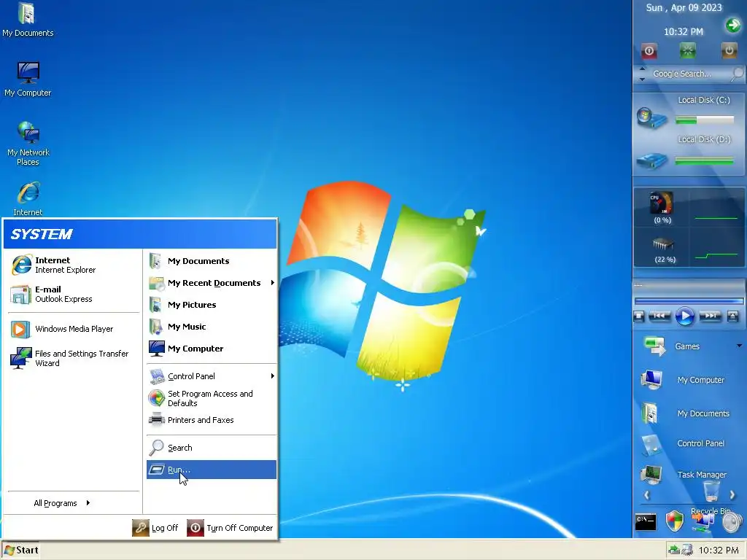The height and width of the screenshot is (560, 747).
Task: Click Turn Off Computer button
Action: pos(230,528)
